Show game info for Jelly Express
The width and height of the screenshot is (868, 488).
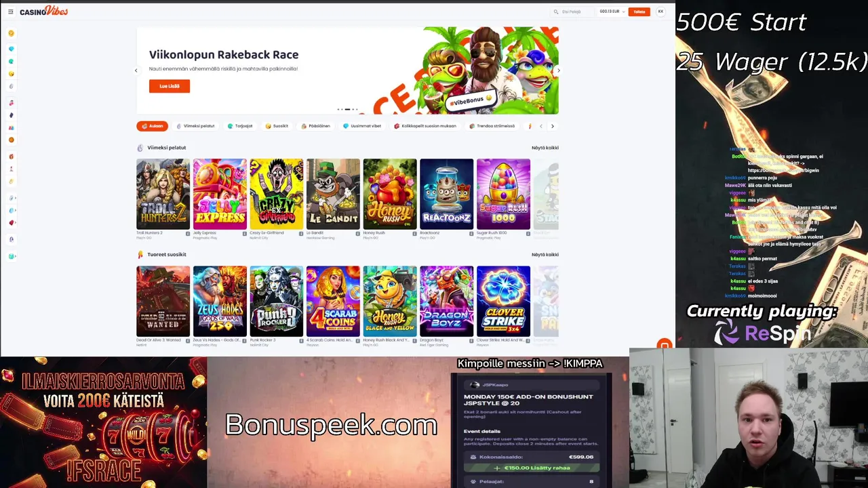coord(245,234)
